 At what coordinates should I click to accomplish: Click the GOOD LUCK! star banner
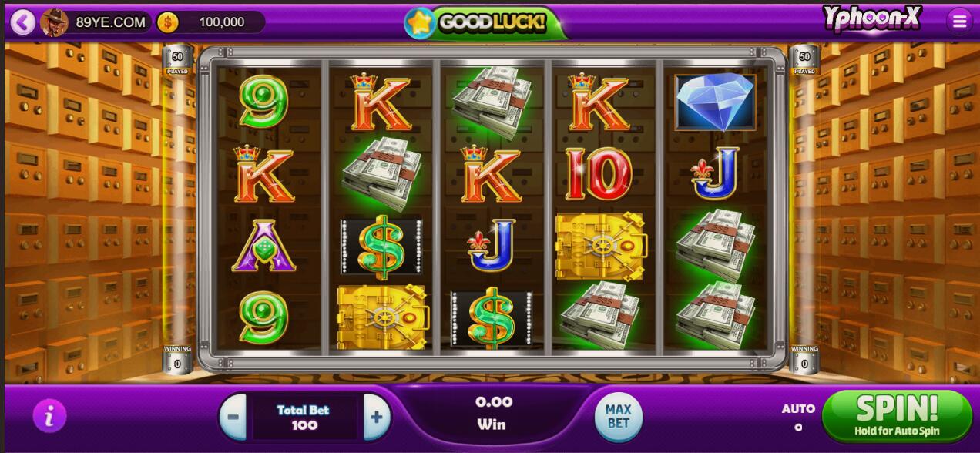coord(485,22)
